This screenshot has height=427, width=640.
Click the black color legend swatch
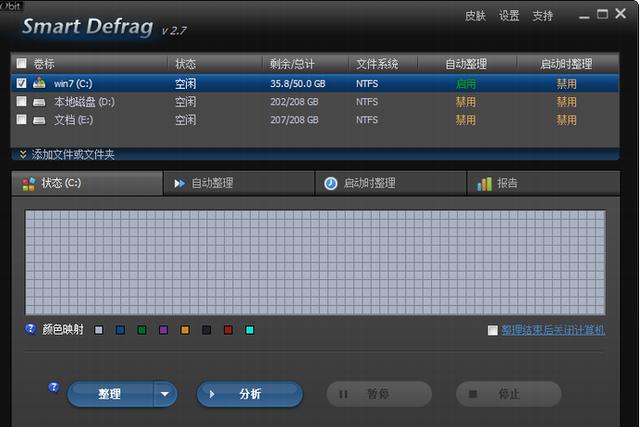(207, 330)
